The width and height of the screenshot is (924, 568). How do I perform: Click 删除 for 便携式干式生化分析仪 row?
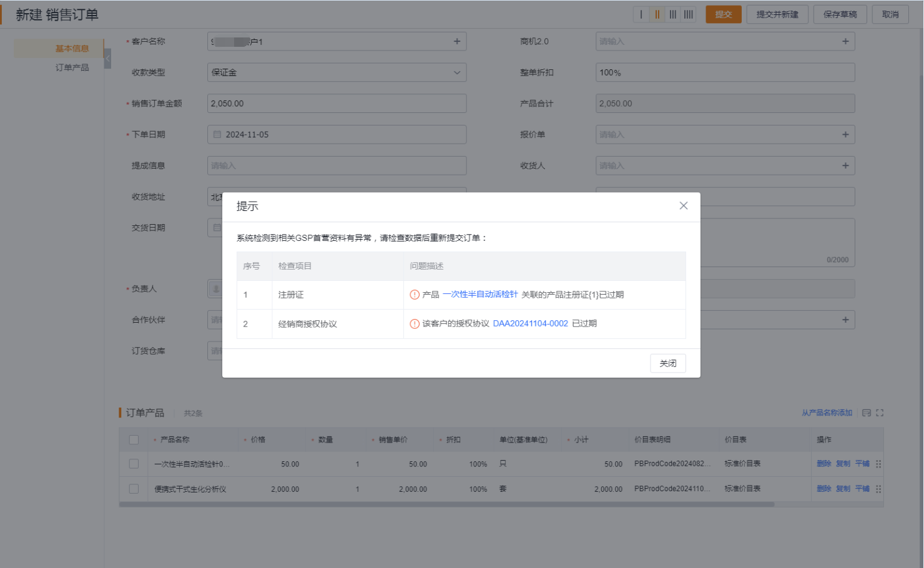(824, 489)
